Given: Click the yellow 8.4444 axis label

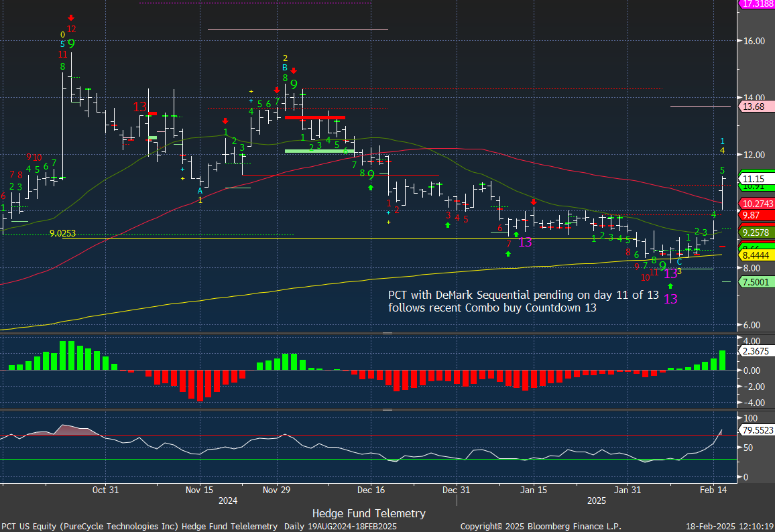Looking at the screenshot, I should click(x=756, y=255).
